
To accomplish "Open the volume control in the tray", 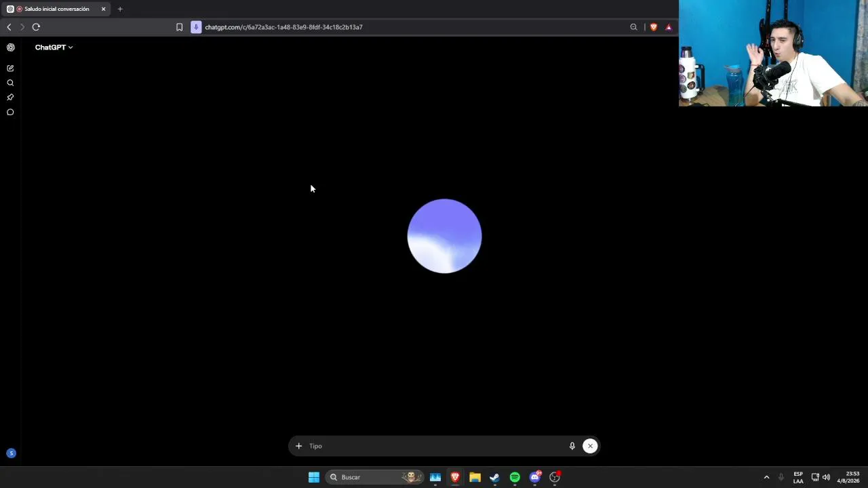I will 826,477.
